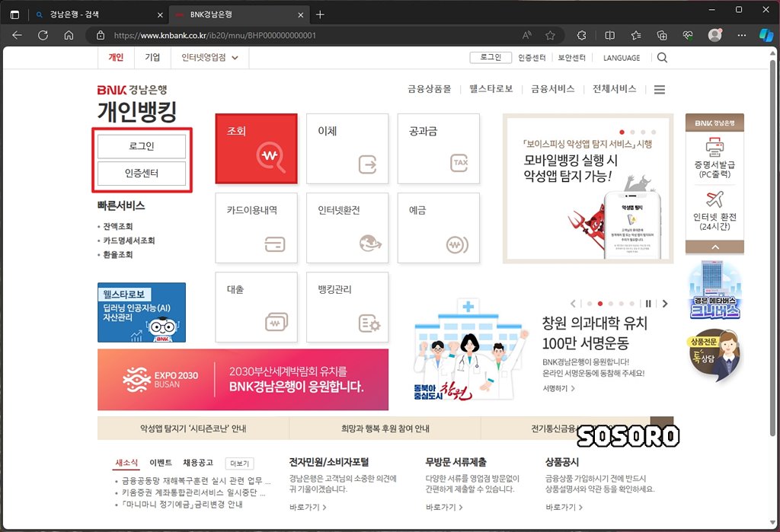This screenshot has width=780, height=532.
Task: Click the browser address bar URL
Action: click(215, 35)
